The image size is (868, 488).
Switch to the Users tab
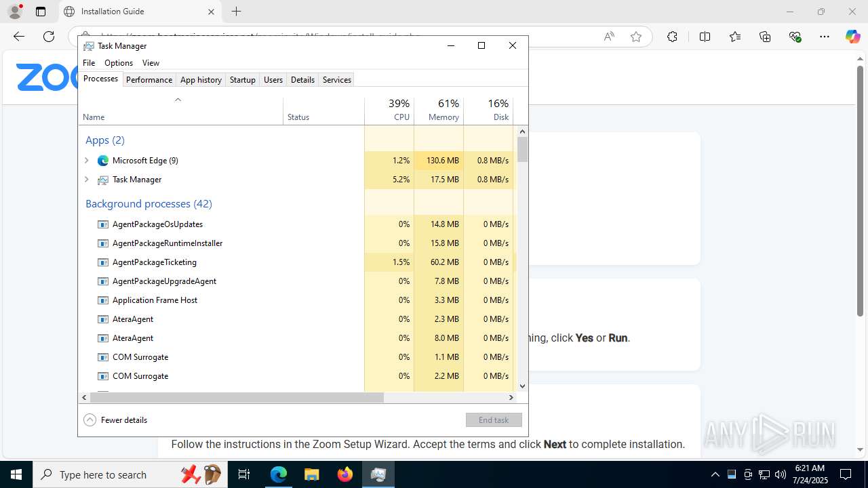pyautogui.click(x=273, y=80)
